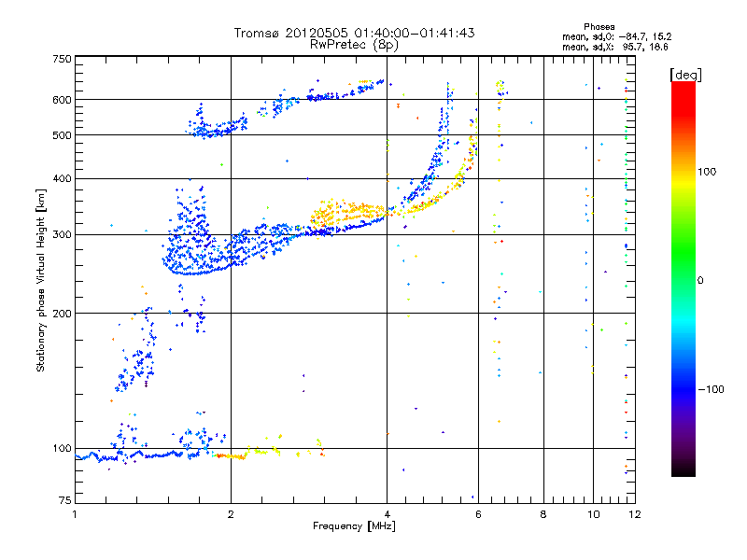Viewport: 747px width, 560px height.
Task: Click the green middle of the phase colorbar
Action: coord(684,267)
